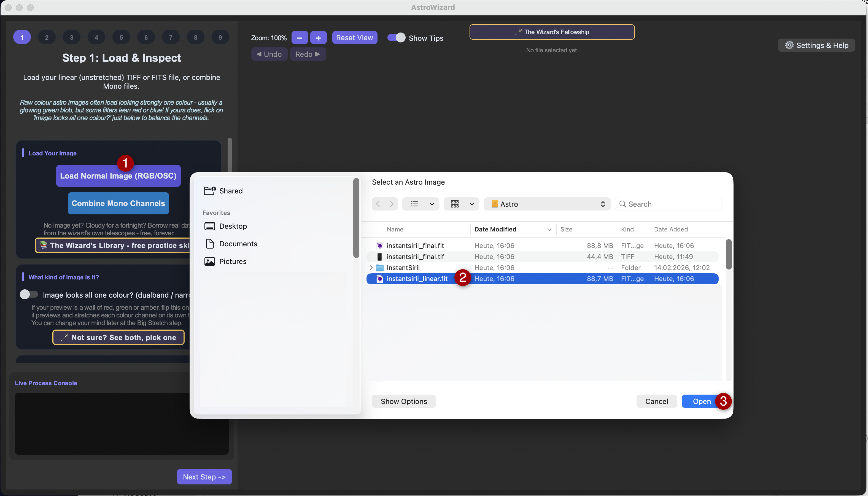Select the instantsiril_final.tif file icon

(379, 257)
